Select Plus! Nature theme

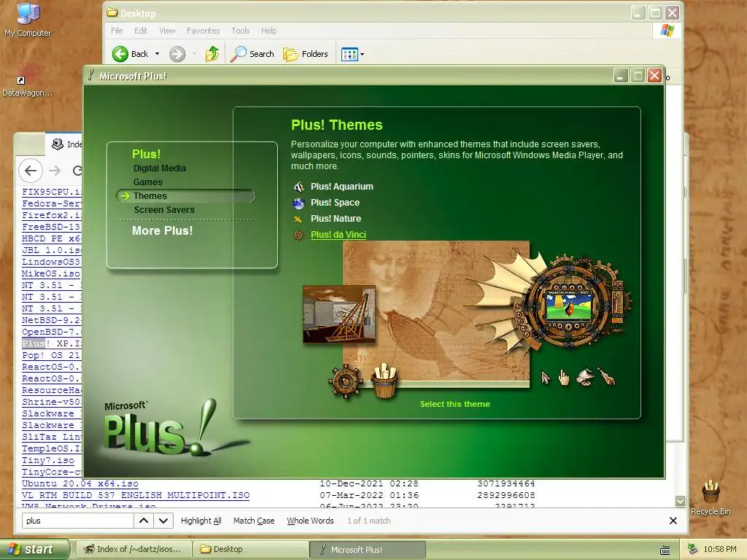336,219
